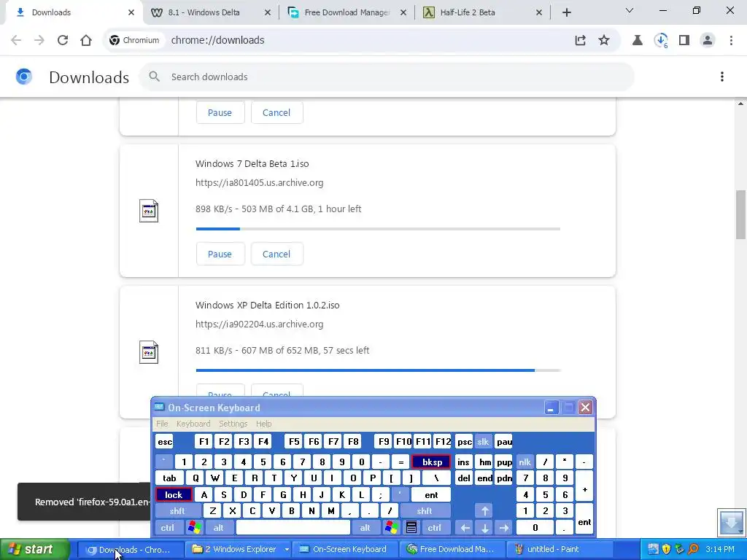This screenshot has height=560, width=747.
Task: Close the Free Download Manager tab
Action: (403, 12)
